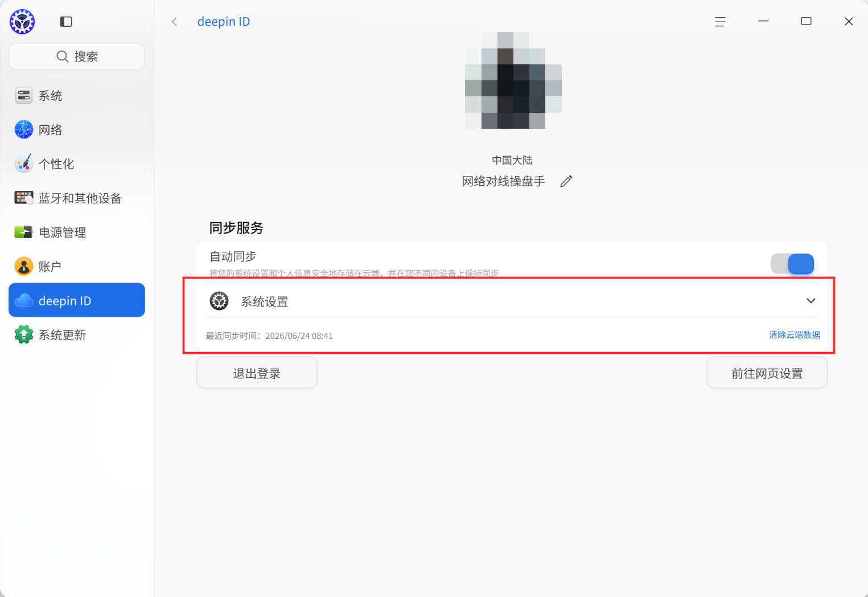The image size is (868, 597).
Task: Click the deepin ID breadcrumb title
Action: (224, 22)
